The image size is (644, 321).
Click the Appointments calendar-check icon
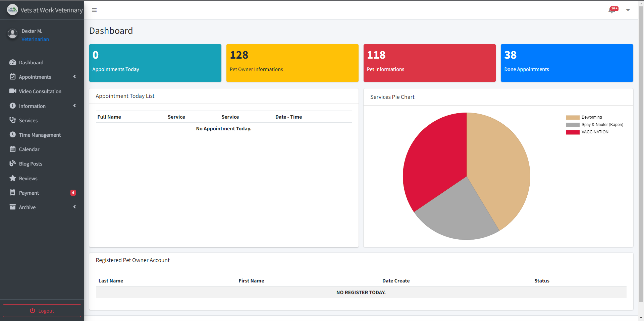click(13, 77)
